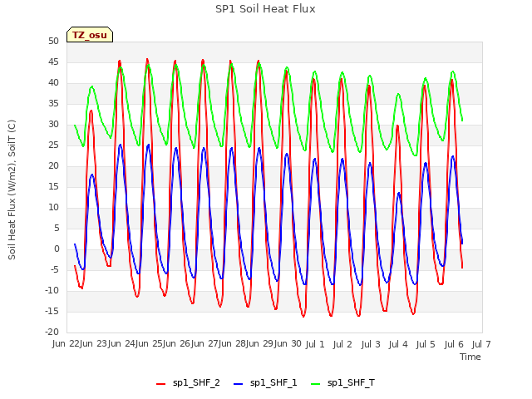Click the 25 y-axis tick label
Viewport: 532px width, 399px height.
pyautogui.click(x=53, y=145)
